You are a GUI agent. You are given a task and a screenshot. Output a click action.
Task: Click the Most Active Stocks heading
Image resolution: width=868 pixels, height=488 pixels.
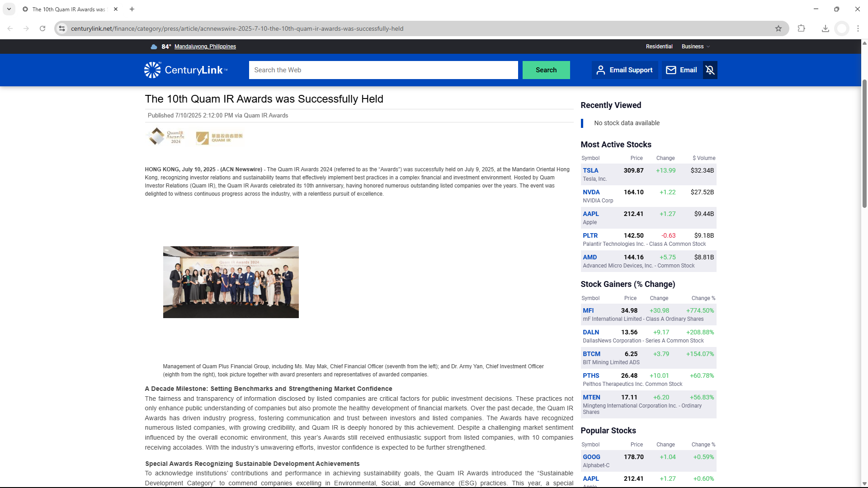click(x=616, y=145)
